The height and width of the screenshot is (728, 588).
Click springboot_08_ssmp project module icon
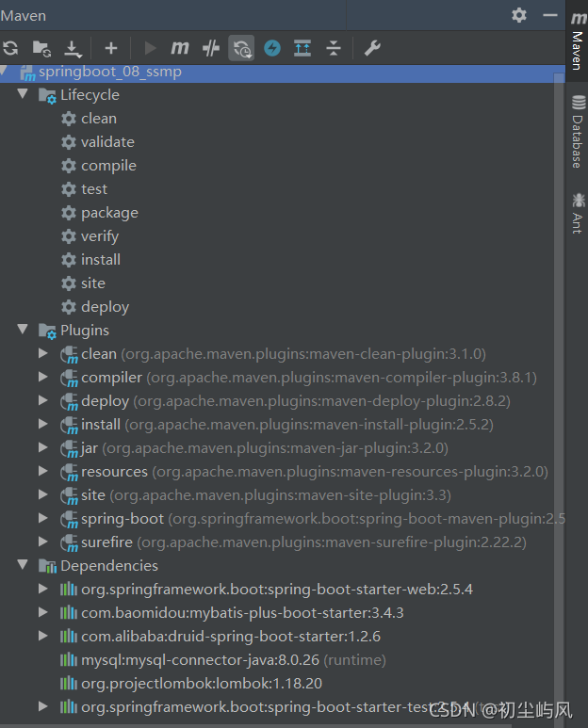pos(27,73)
